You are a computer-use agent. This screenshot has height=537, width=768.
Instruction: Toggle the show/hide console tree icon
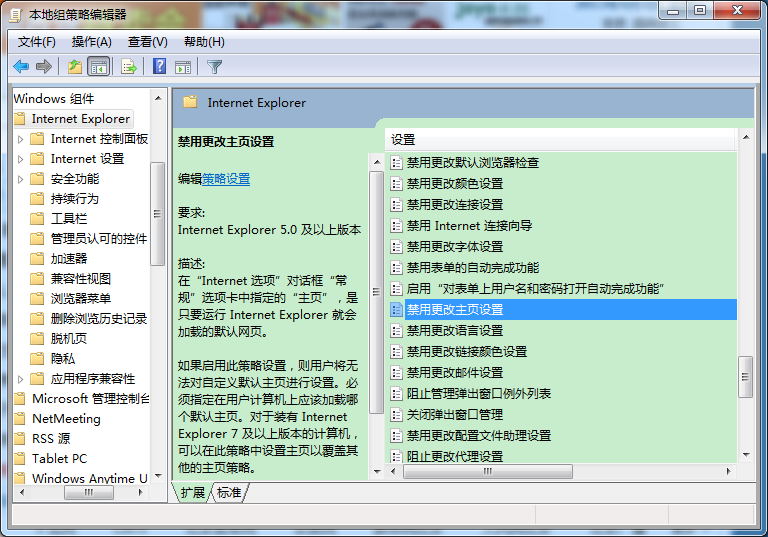pos(98,66)
